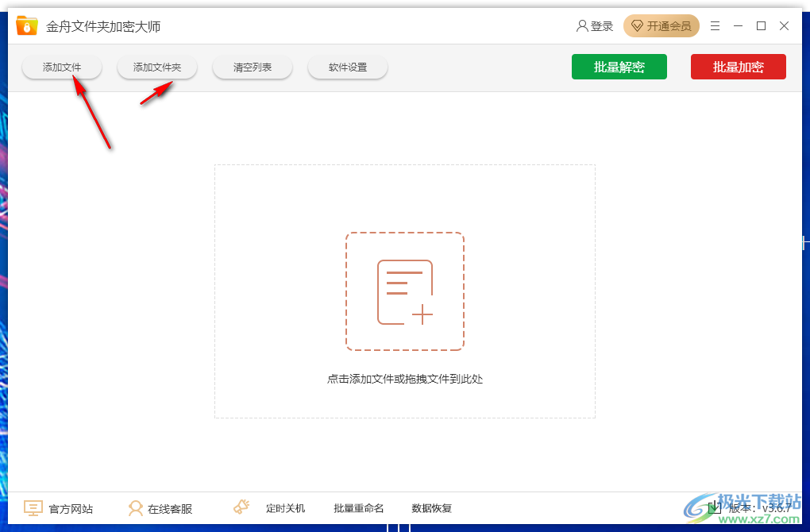
Task: Click the orange lock-folder app logo icon
Action: (x=26, y=25)
